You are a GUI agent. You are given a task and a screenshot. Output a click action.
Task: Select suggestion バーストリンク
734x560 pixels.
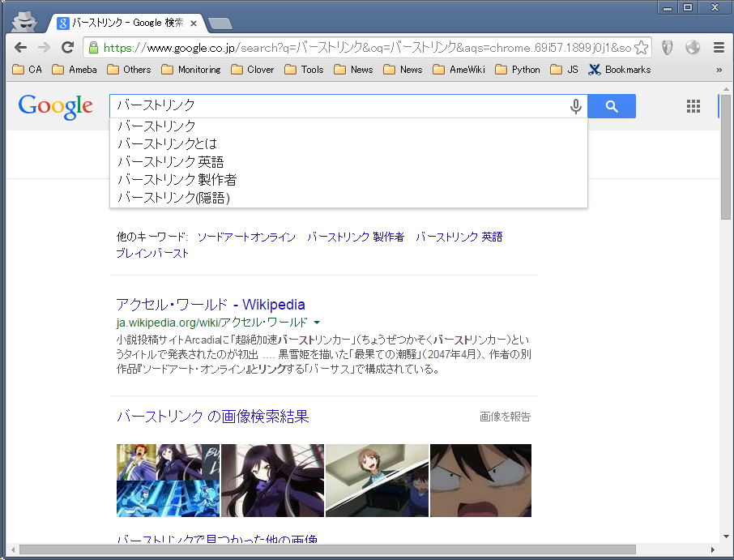pos(348,126)
